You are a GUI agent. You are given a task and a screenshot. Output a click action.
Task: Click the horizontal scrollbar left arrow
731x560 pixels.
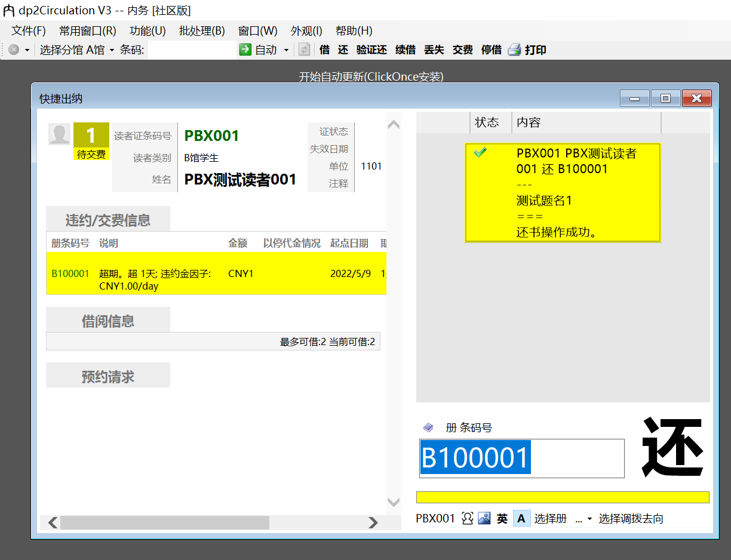53,523
